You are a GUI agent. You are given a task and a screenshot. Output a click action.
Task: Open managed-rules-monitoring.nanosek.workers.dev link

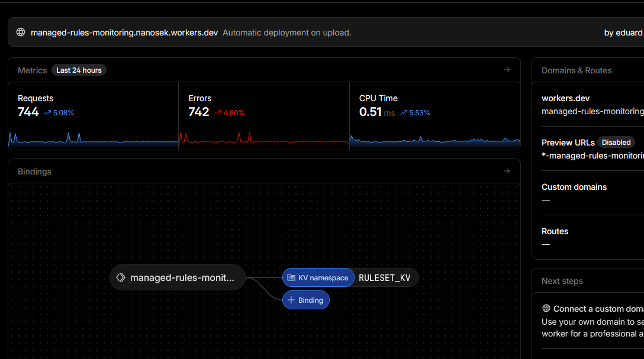click(124, 33)
